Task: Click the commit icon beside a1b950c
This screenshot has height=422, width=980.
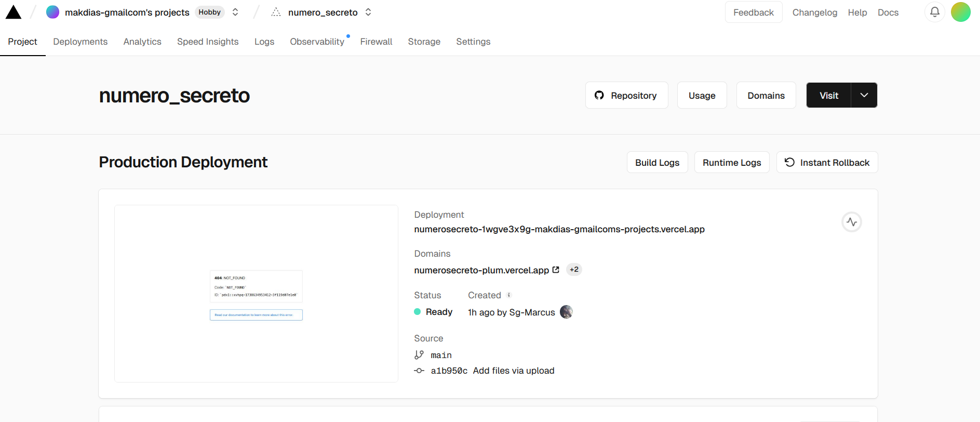Action: pos(419,371)
